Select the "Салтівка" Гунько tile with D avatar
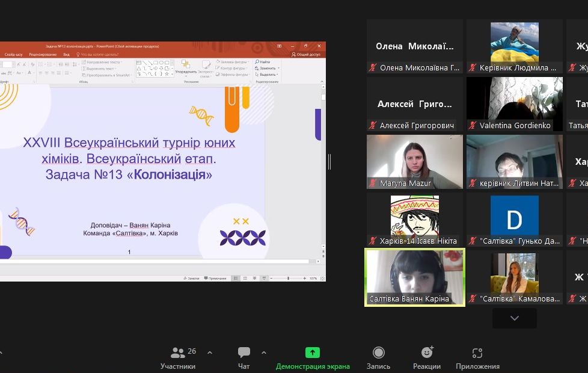This screenshot has height=373, width=588. [515, 220]
